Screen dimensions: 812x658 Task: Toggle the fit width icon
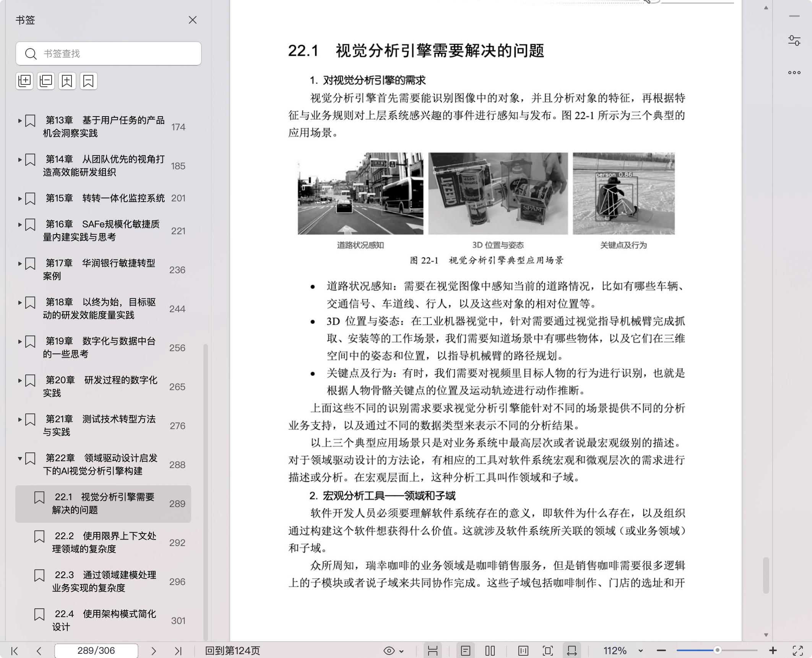coord(572,651)
